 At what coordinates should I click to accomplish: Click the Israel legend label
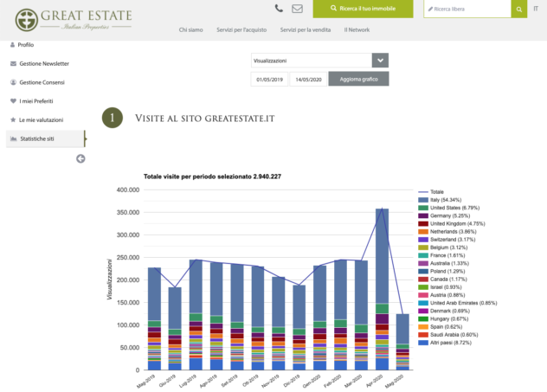[446, 287]
